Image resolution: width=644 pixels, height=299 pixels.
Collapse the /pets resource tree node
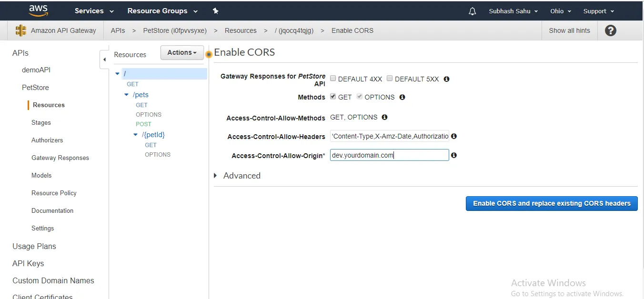[127, 95]
